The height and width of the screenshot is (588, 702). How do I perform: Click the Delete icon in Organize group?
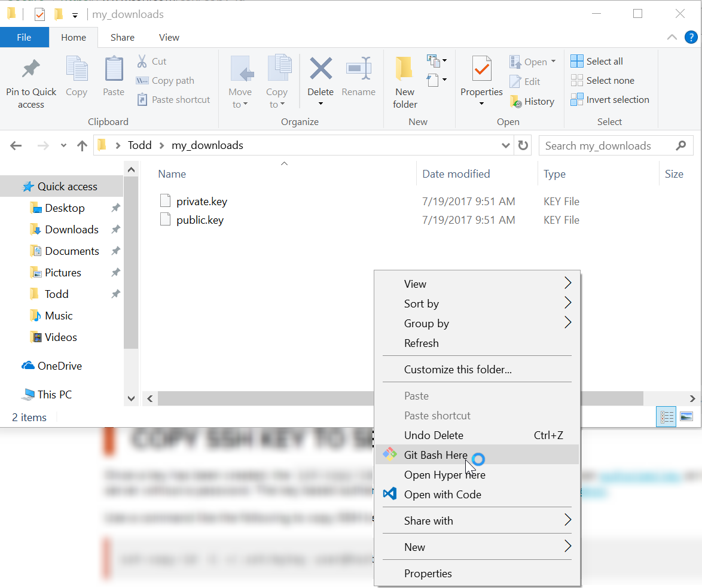[x=321, y=69]
